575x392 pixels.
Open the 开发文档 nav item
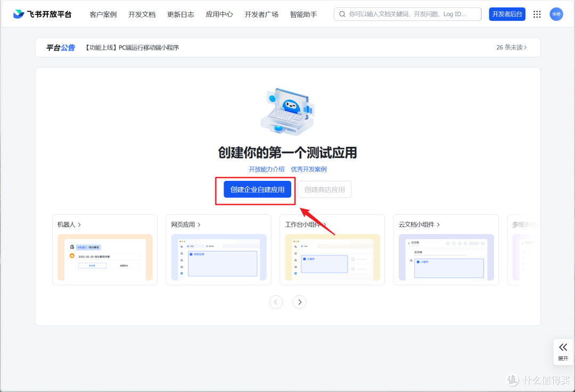click(x=142, y=14)
